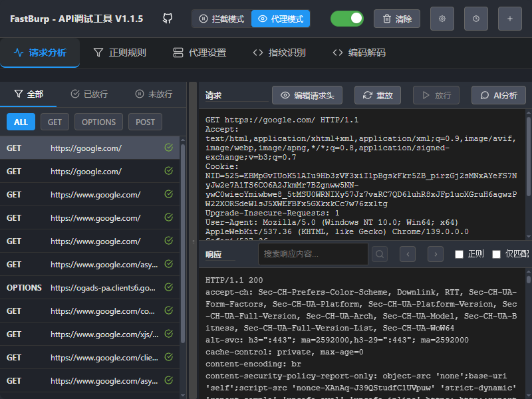Click the Upgrade-Insecure-Requests header line
Viewport: 532px width, 399px height.
point(272,213)
